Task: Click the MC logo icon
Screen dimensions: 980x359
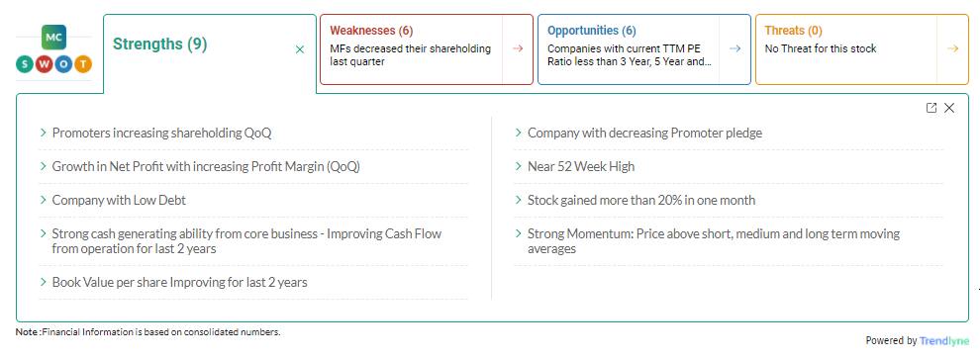Action: [53, 38]
